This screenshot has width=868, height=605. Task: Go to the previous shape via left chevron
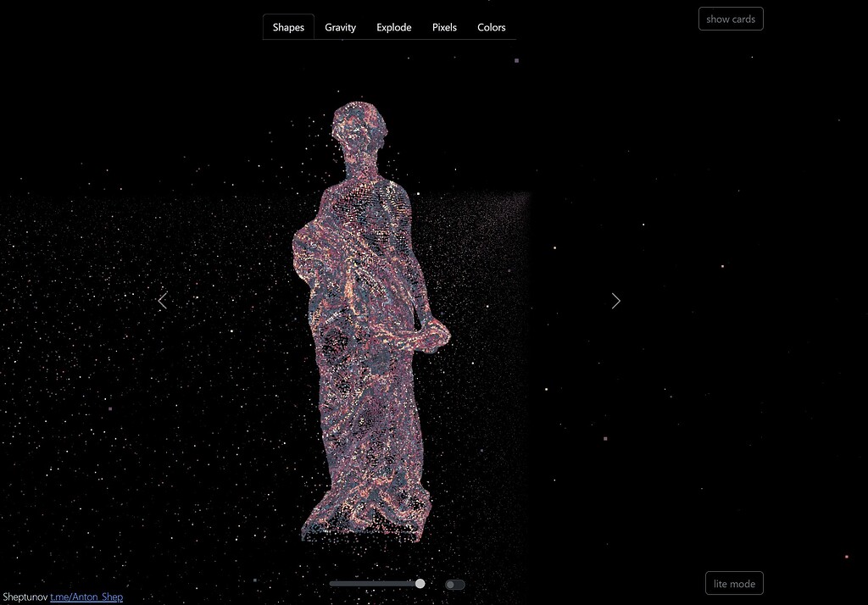162,301
